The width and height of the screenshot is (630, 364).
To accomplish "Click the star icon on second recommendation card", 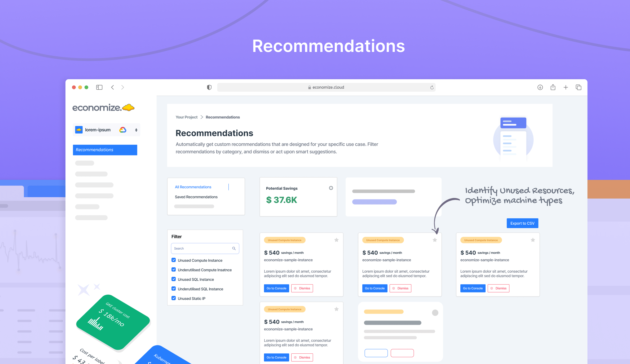I will click(x=435, y=240).
